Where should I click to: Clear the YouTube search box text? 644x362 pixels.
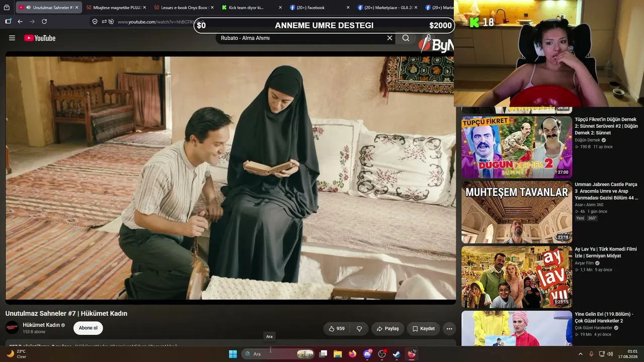click(x=389, y=38)
